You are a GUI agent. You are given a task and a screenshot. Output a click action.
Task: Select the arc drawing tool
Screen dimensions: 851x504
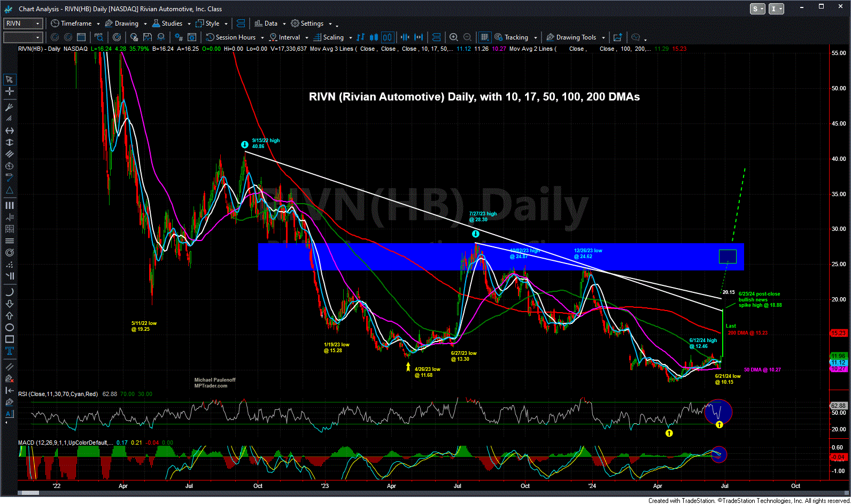coord(9,292)
